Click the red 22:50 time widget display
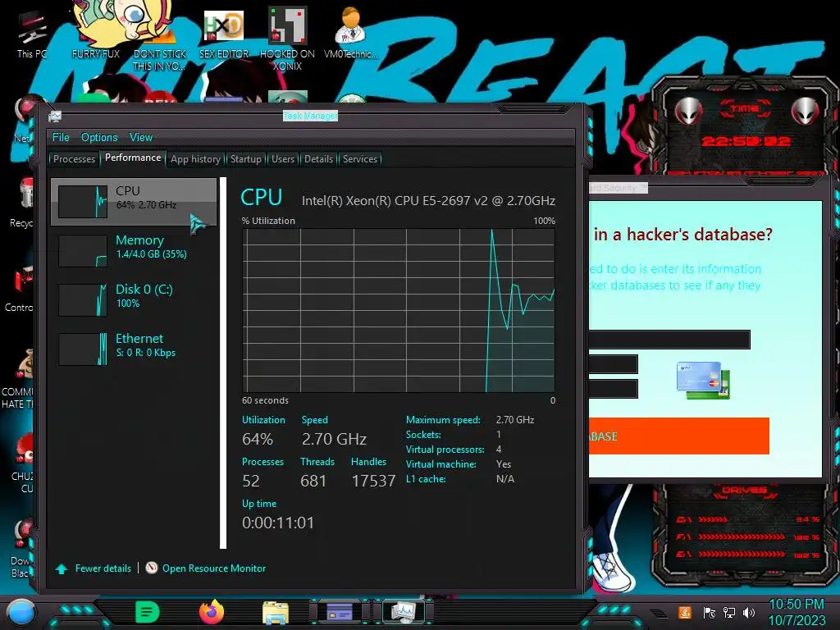Image resolution: width=840 pixels, height=630 pixels. click(x=746, y=141)
